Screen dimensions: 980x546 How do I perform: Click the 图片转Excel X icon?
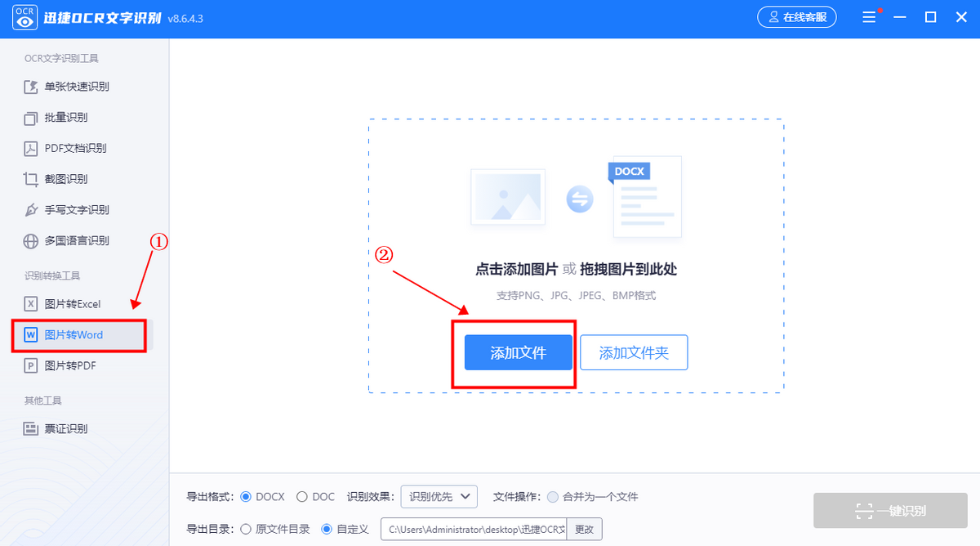[x=31, y=304]
